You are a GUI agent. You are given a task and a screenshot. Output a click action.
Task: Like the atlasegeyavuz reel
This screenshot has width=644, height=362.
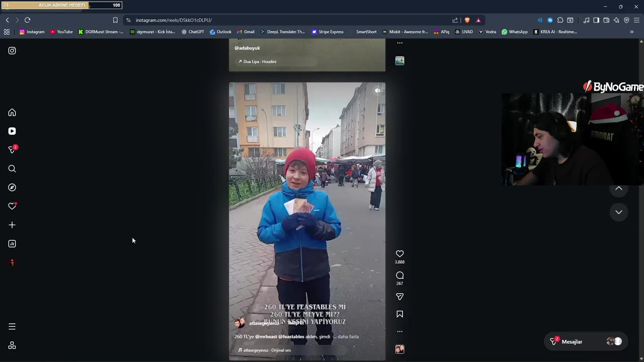(x=399, y=254)
